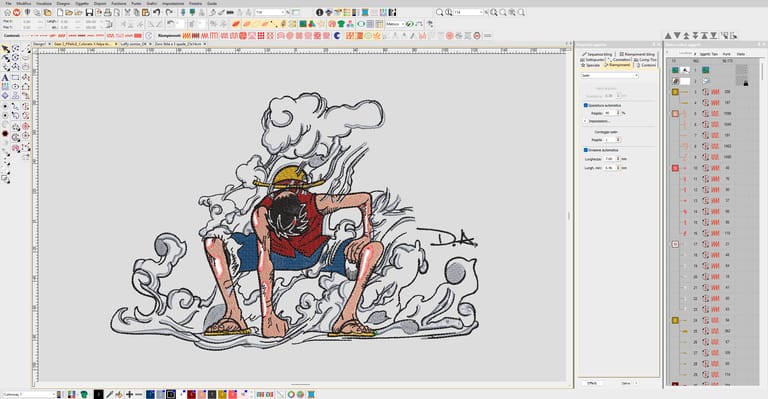Click the Punti column header
Viewport: 768px width, 399px height.
click(x=726, y=54)
